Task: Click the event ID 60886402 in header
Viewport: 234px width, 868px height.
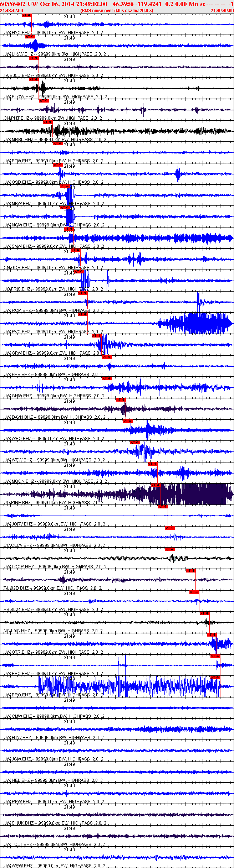Action: pos(14,4)
